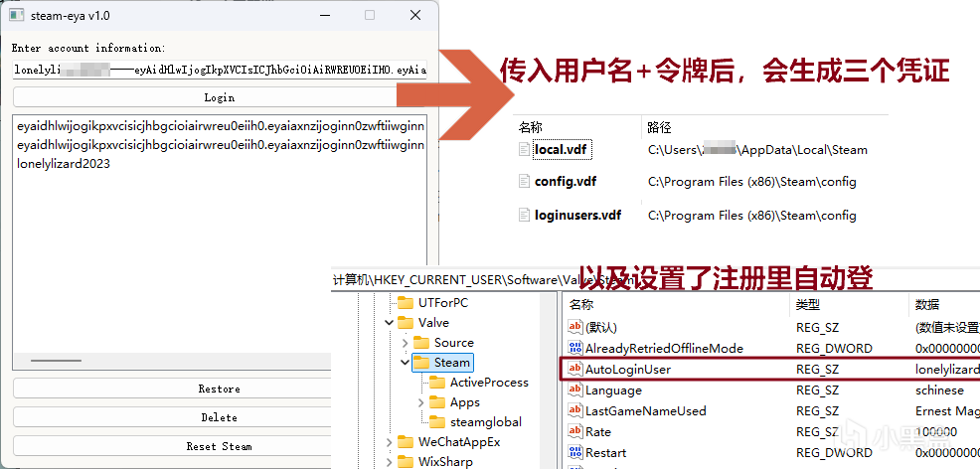Click the AlreadyRetriedOfflineMode DWORD icon
Viewport: 980px width, 469px height.
(x=575, y=348)
